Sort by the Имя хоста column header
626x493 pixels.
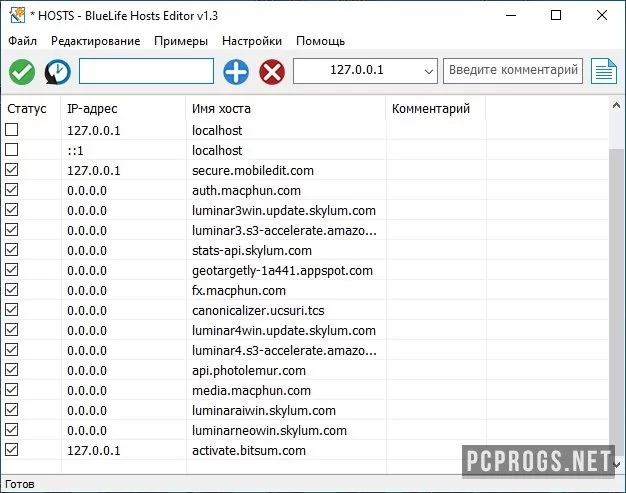coord(286,108)
